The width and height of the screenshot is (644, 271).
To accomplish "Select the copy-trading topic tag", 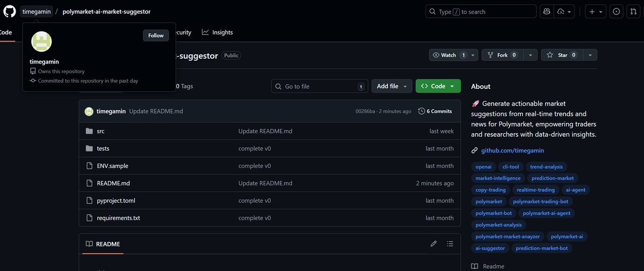I will [490, 190].
